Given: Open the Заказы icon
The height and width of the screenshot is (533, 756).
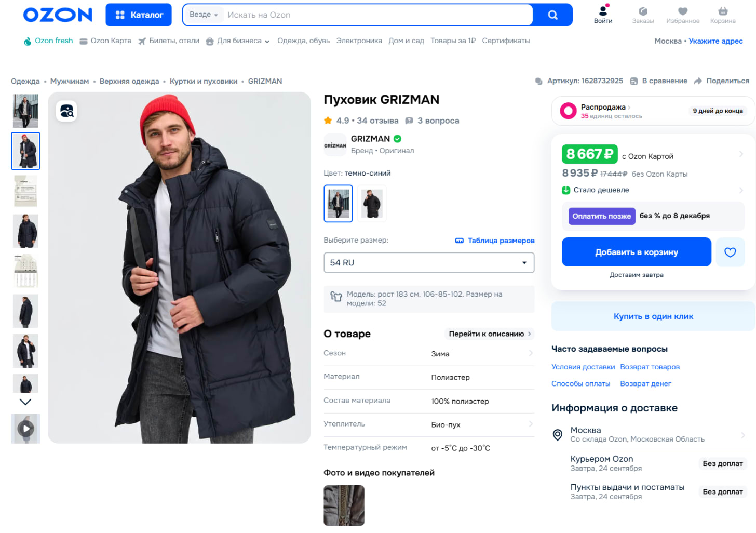Looking at the screenshot, I should (643, 11).
